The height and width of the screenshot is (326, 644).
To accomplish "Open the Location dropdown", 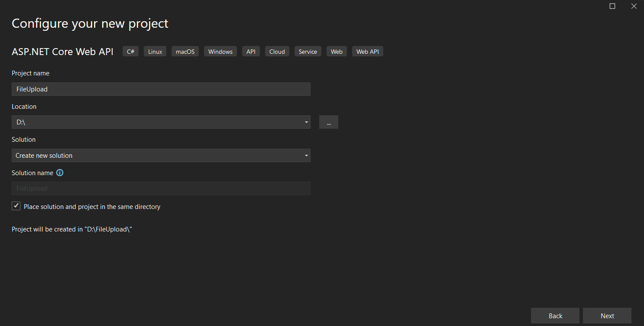I will pyautogui.click(x=306, y=122).
